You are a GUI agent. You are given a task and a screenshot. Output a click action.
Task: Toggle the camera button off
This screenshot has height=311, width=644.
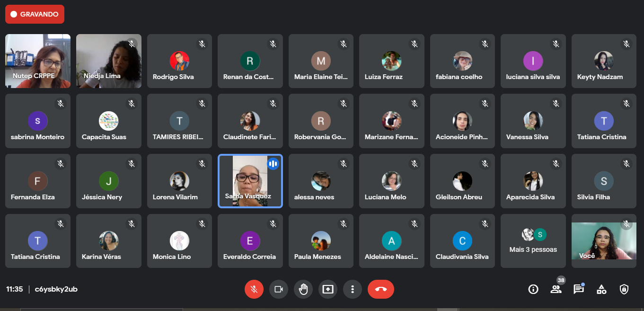(279, 289)
